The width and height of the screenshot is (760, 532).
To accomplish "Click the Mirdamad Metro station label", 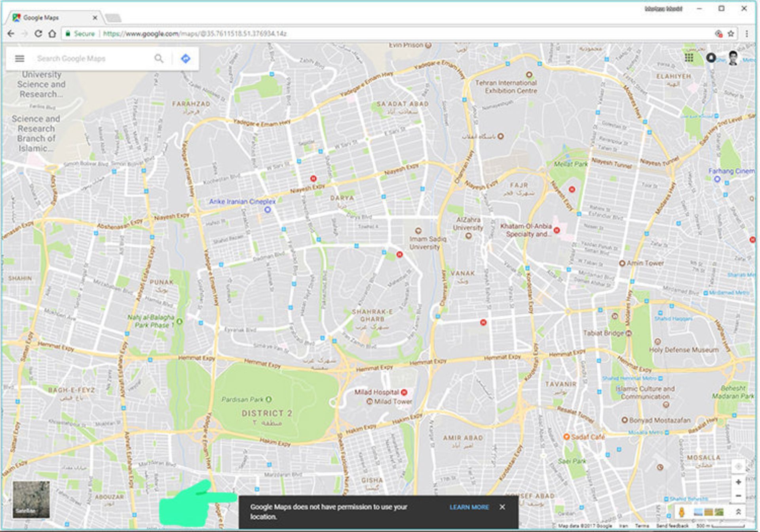I will pos(729,293).
